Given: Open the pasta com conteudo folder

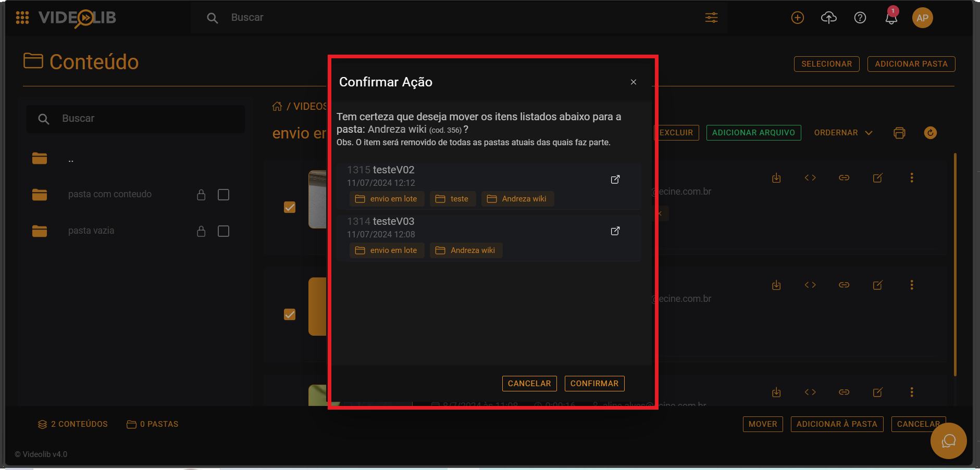Looking at the screenshot, I should tap(109, 194).
